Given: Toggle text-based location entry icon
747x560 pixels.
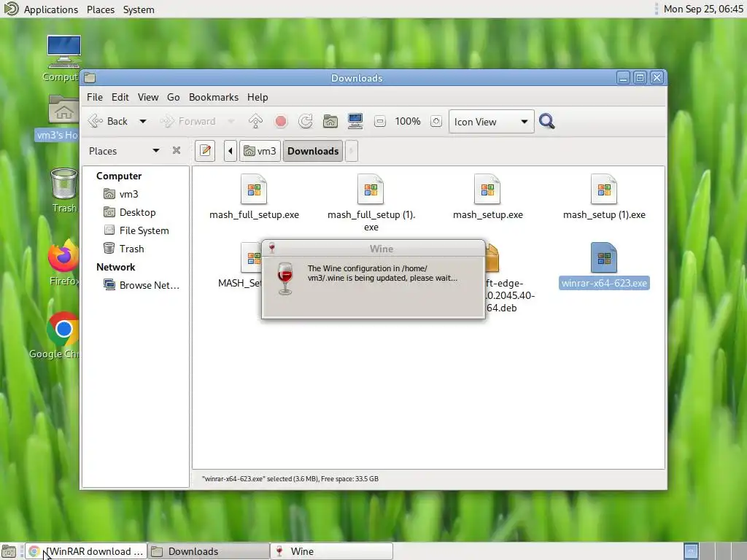Looking at the screenshot, I should 205,151.
